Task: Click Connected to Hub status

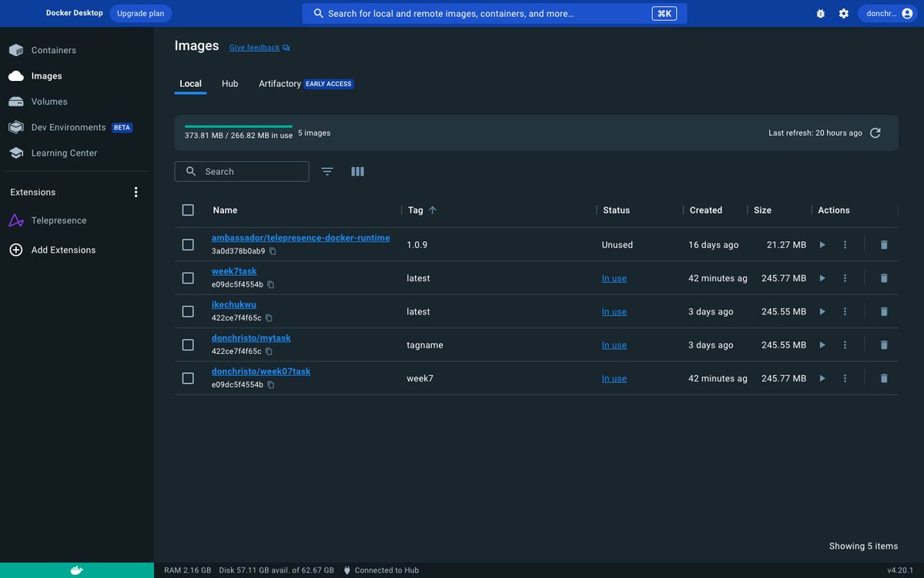Action: [x=381, y=570]
